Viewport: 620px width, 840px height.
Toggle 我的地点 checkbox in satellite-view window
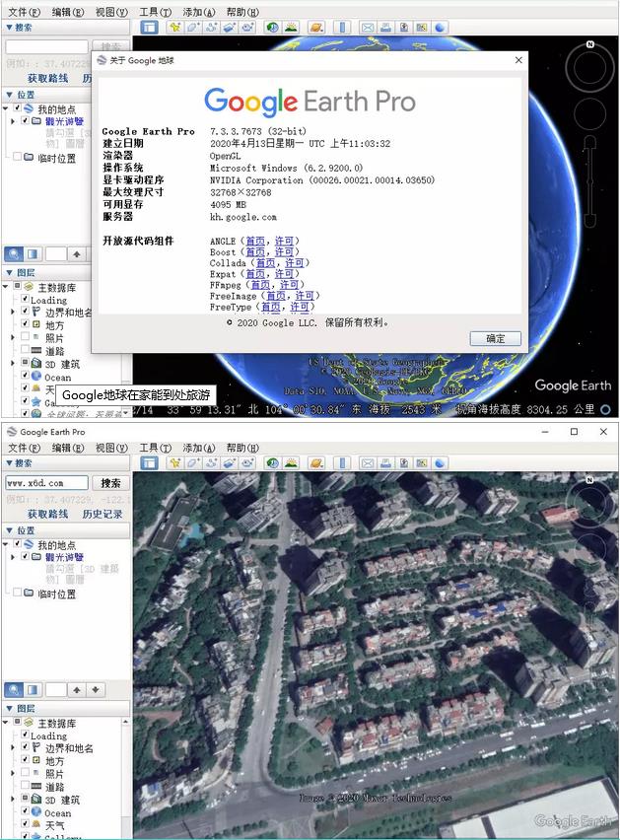click(x=17, y=543)
